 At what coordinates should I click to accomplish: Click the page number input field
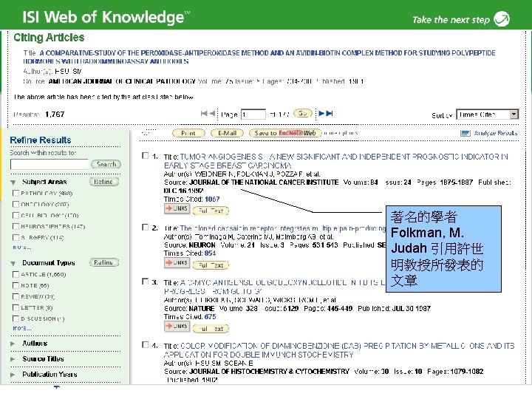[x=253, y=115]
